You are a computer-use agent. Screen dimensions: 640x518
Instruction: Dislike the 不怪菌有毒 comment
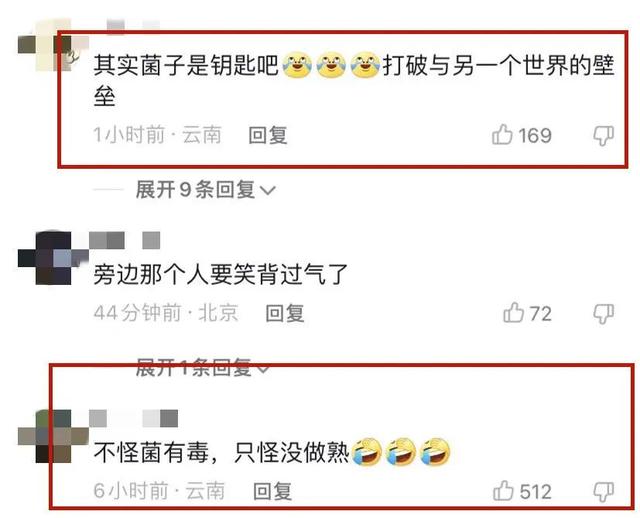click(x=604, y=491)
